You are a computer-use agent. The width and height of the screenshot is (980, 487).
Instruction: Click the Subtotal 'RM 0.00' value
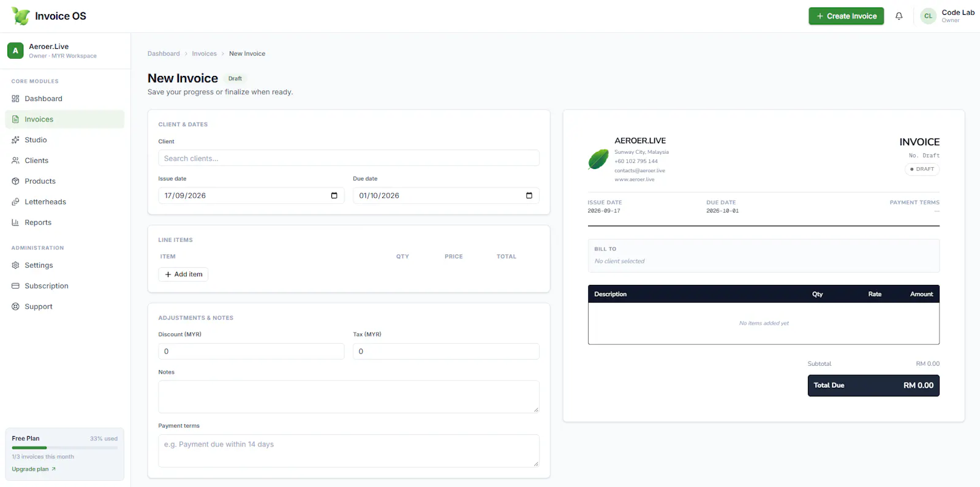pyautogui.click(x=927, y=364)
